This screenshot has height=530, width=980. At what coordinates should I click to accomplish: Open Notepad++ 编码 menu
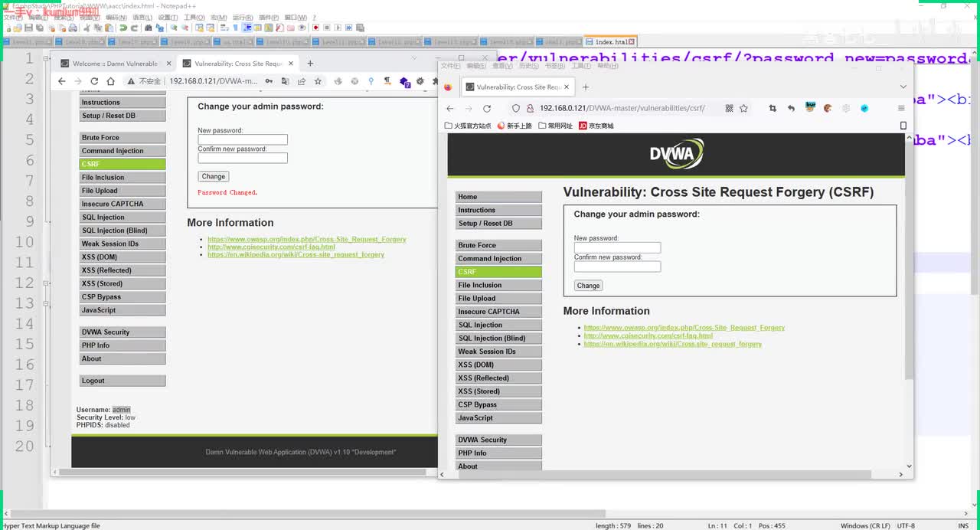[116, 17]
